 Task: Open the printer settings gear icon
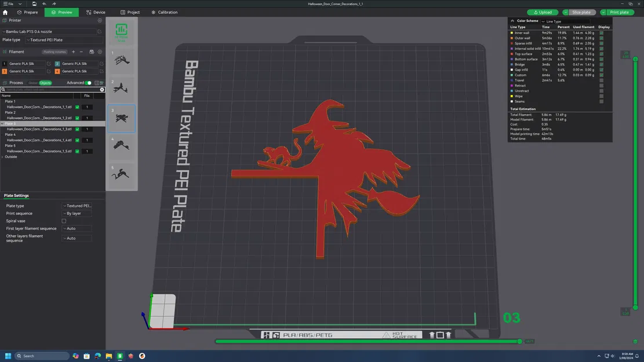[x=99, y=20]
